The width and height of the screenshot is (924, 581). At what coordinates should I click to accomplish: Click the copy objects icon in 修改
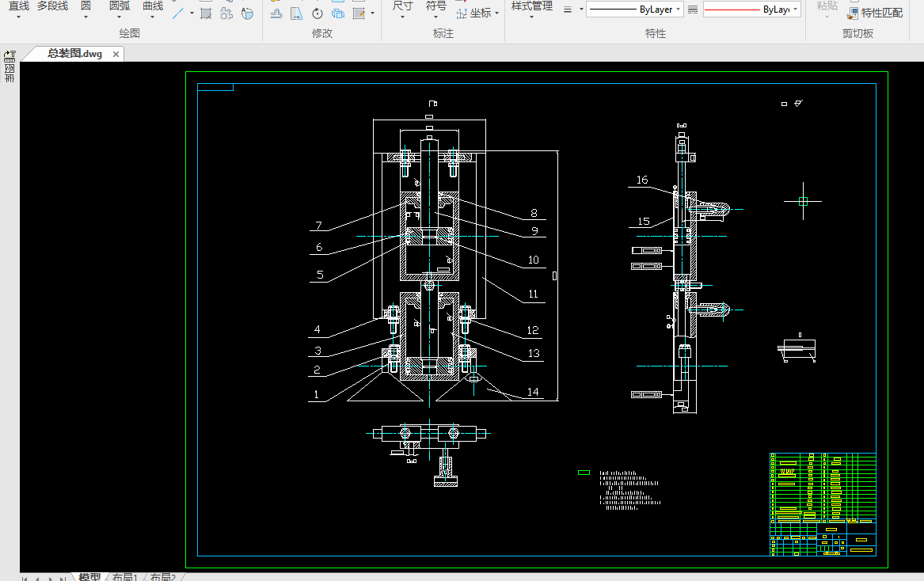point(338,13)
